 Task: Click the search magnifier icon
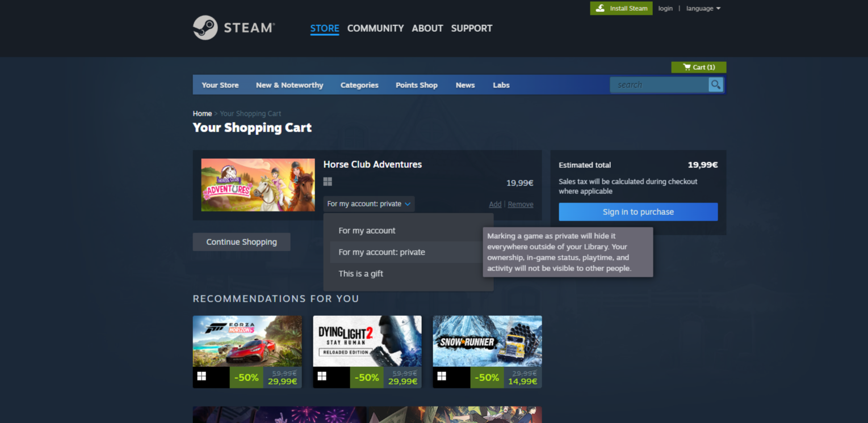pos(716,84)
